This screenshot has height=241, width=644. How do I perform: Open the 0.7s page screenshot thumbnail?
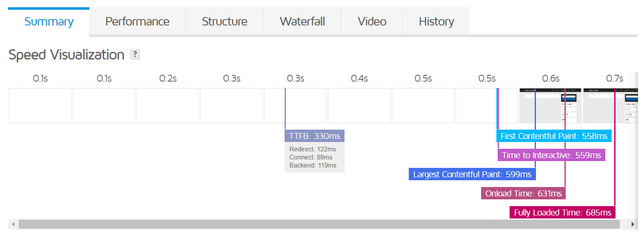tap(611, 106)
